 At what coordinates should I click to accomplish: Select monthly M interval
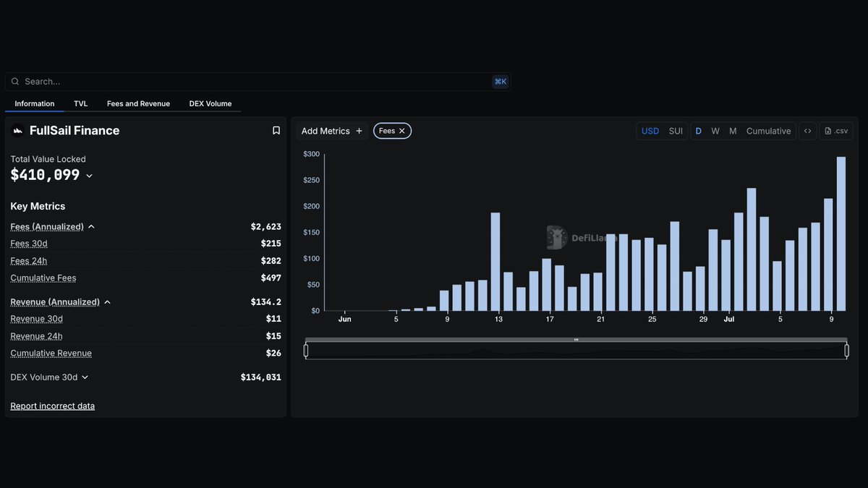[733, 131]
